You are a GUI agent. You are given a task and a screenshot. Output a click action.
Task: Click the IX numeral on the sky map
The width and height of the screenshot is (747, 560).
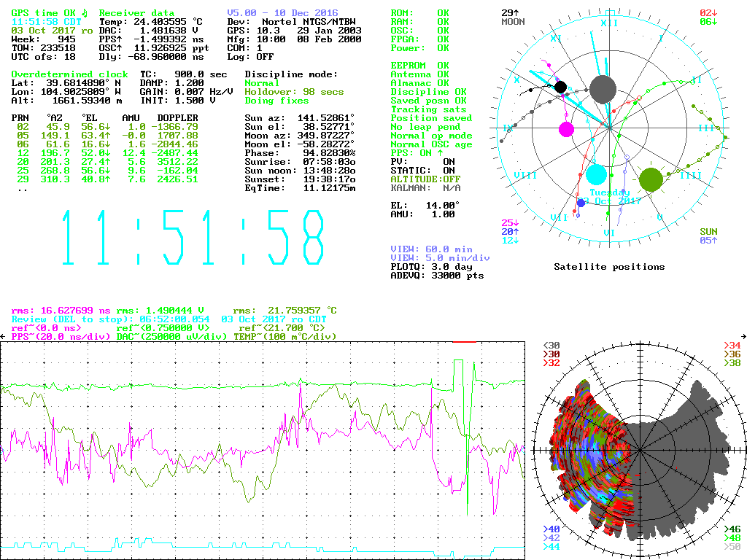(x=508, y=128)
